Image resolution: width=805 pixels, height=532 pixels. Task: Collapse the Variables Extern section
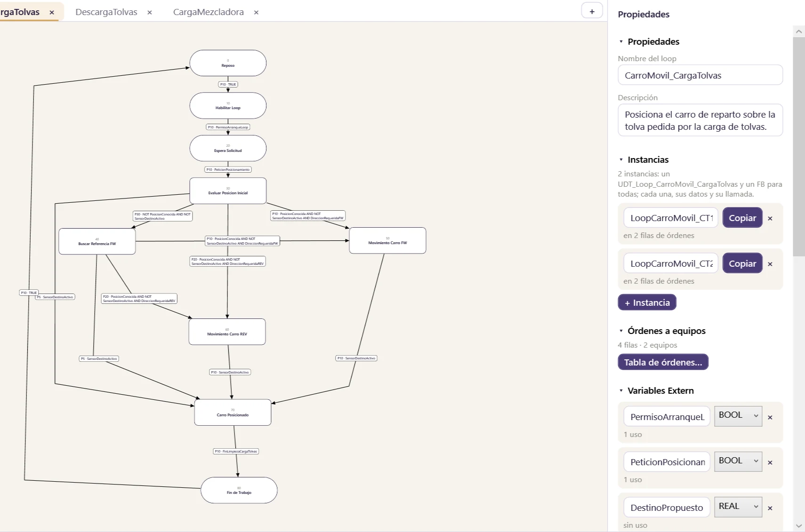(621, 391)
